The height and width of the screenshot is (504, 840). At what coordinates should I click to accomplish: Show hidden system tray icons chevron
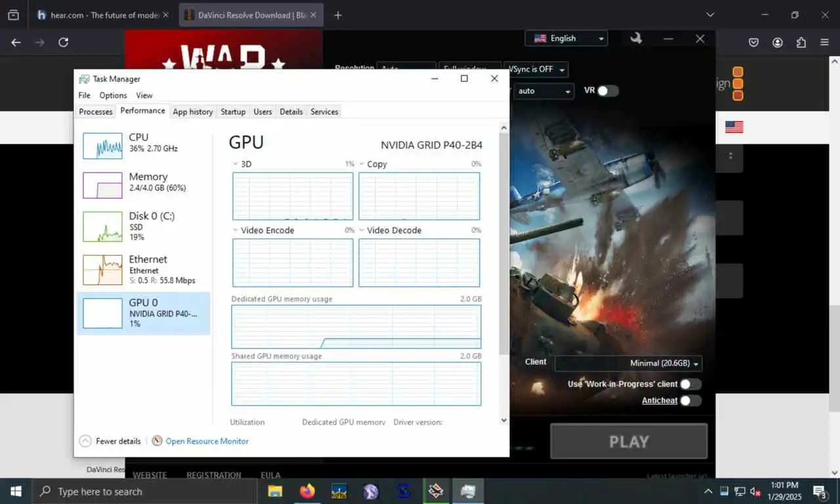(x=707, y=491)
